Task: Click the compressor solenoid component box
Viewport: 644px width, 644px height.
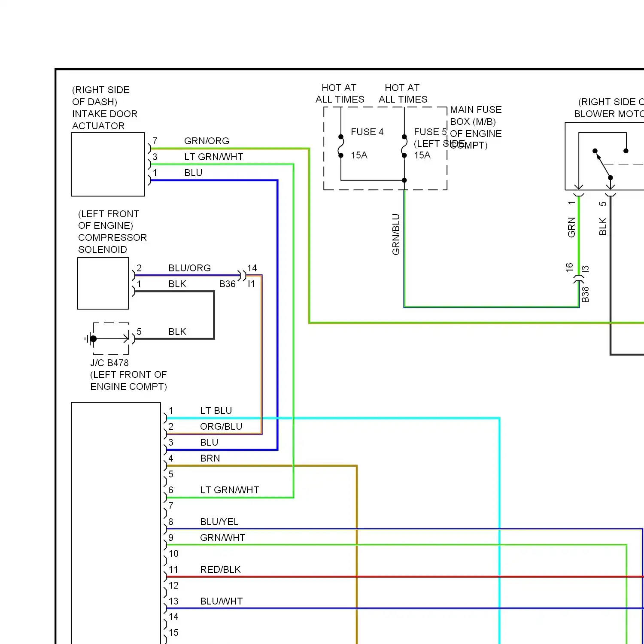Action: [x=103, y=283]
